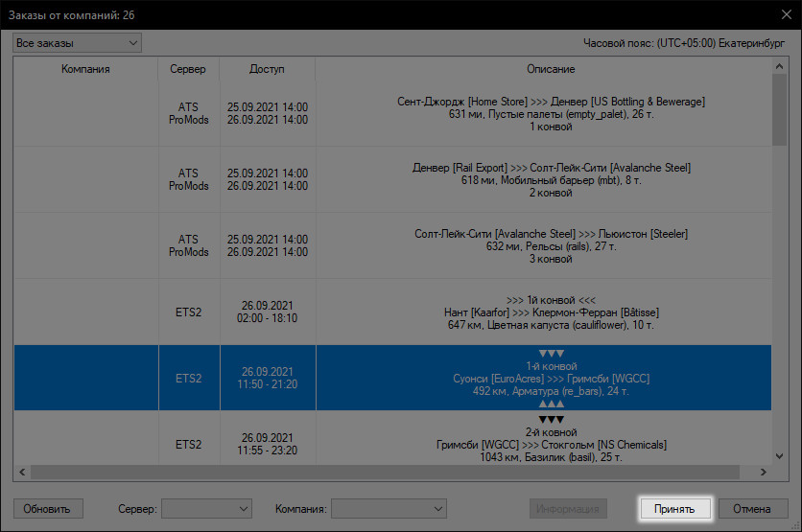Click cargo text '1043 км, Базилик (basil)'
The height and width of the screenshot is (532, 802).
(551, 457)
